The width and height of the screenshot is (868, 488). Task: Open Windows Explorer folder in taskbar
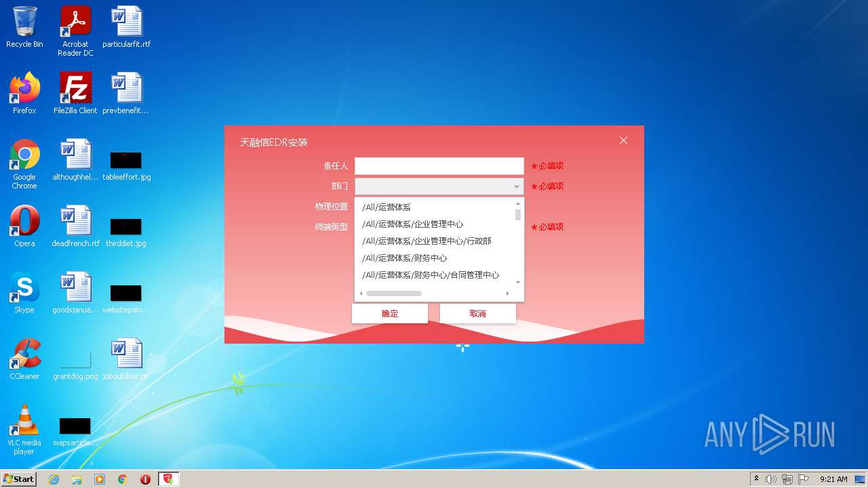coord(77,479)
